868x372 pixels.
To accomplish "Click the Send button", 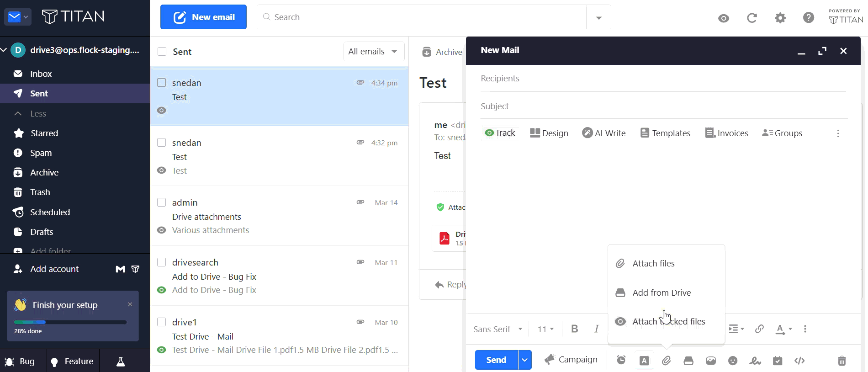I will point(497,360).
